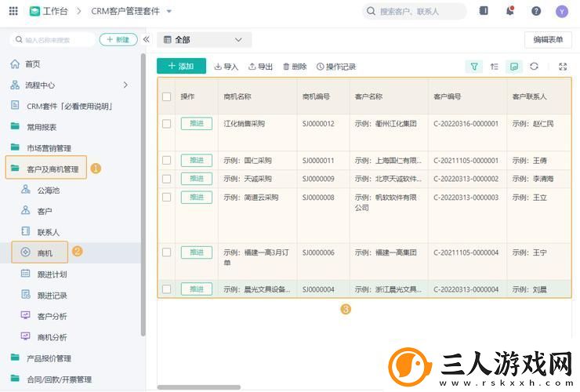Viewport: 580px width, 392px height.
Task: Click 推进 for 江化销售采购
Action: 197,124
